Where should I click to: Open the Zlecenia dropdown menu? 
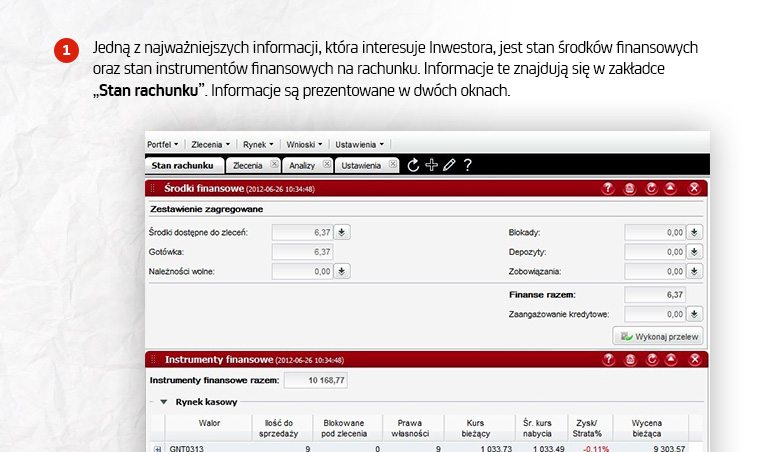click(x=211, y=144)
